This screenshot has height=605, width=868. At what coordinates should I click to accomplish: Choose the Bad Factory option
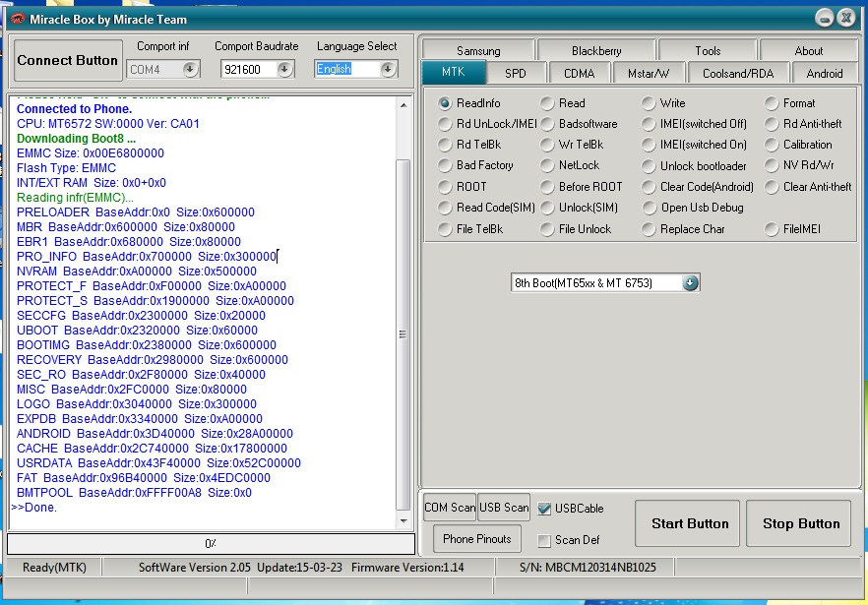[x=445, y=165]
